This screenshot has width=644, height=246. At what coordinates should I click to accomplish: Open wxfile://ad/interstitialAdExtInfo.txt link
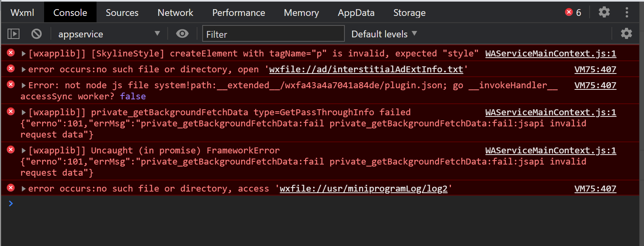[x=366, y=69]
